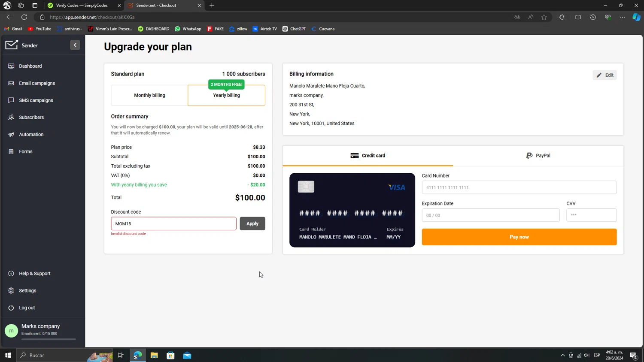Open the Gmail bookmark
The height and width of the screenshot is (362, 644).
pos(13,29)
